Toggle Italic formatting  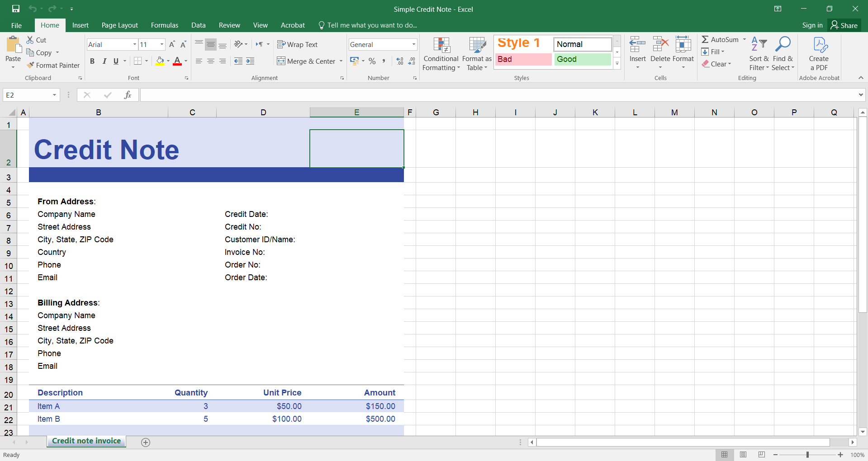click(x=104, y=61)
